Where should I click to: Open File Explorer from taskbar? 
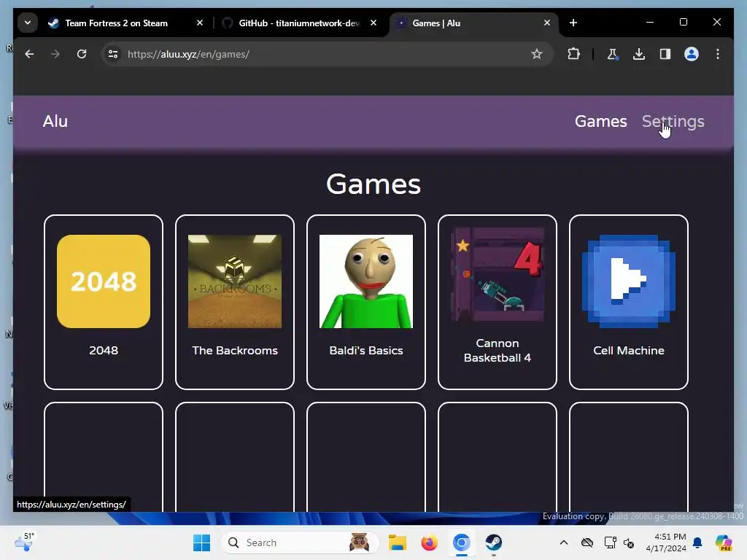[398, 542]
